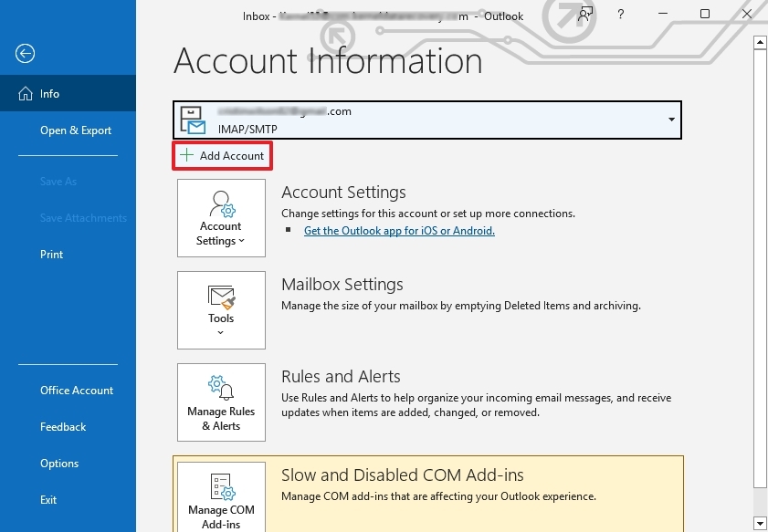
Task: Click the Account Information heading
Action: 328,61
